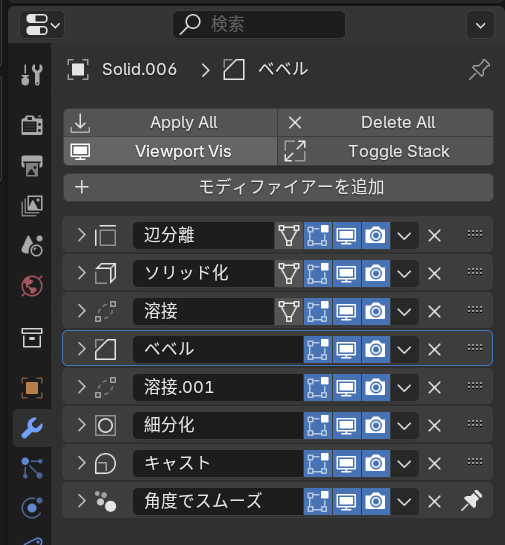The width and height of the screenshot is (505, 545).
Task: Open the World properties tab
Action: click(x=32, y=286)
